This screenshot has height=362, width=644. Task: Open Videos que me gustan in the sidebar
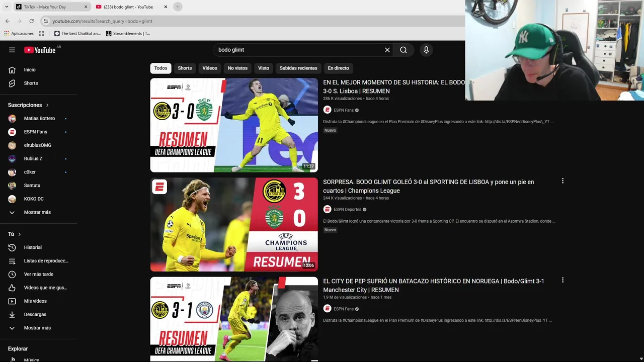click(x=38, y=288)
